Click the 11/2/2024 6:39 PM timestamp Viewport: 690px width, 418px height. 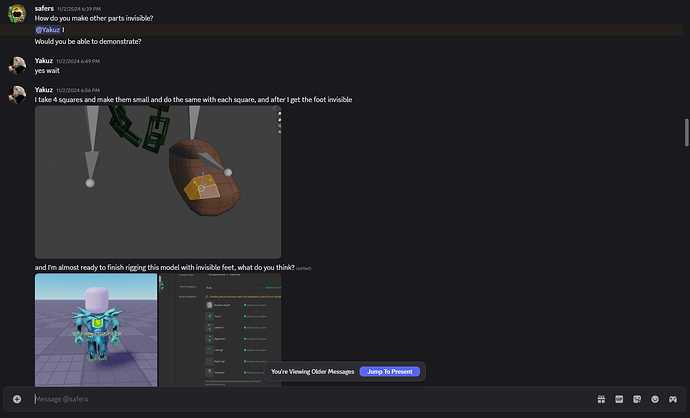[79, 9]
